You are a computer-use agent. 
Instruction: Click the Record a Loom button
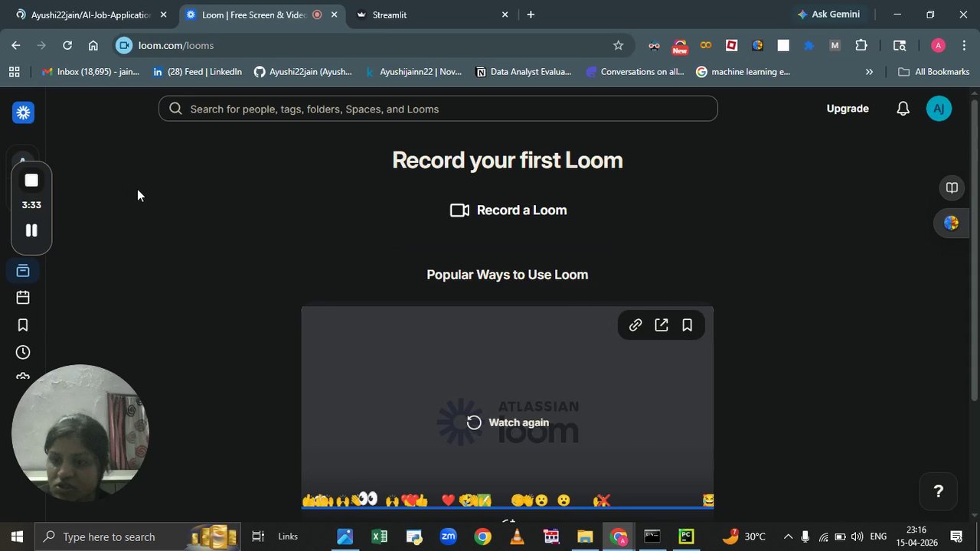coord(508,210)
